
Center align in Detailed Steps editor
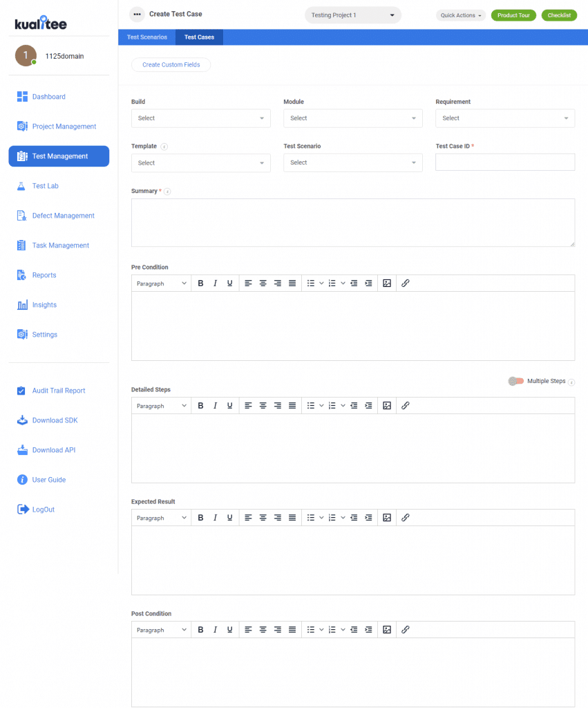pos(263,406)
